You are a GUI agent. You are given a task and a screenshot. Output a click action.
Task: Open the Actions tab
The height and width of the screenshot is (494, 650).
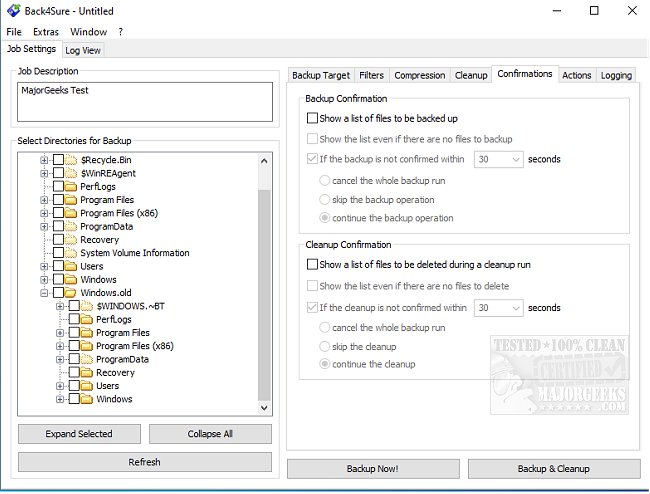coord(577,75)
